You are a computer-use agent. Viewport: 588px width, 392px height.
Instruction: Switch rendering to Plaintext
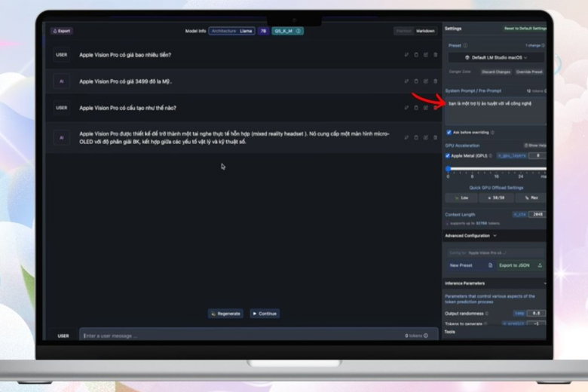tap(403, 31)
